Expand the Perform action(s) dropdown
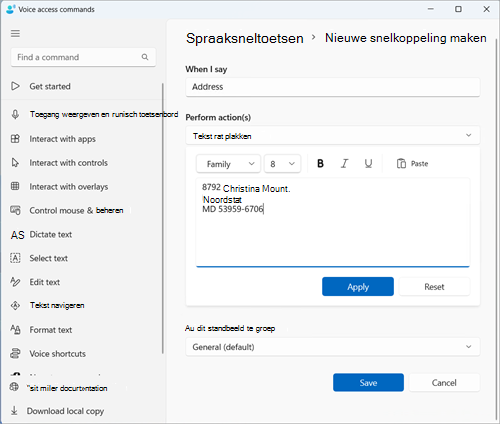Screen dimensions: 500x424 [333, 135]
